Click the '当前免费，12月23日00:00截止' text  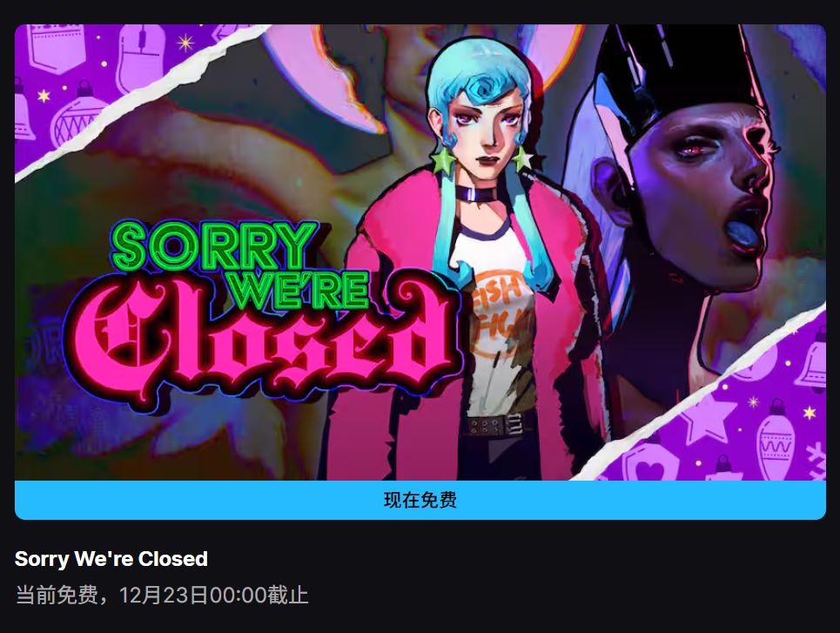point(162,596)
